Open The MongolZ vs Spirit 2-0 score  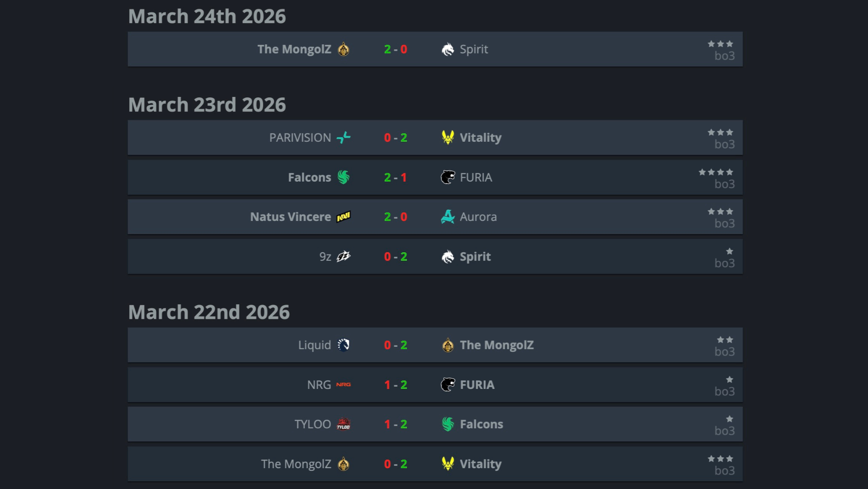pyautogui.click(x=395, y=49)
